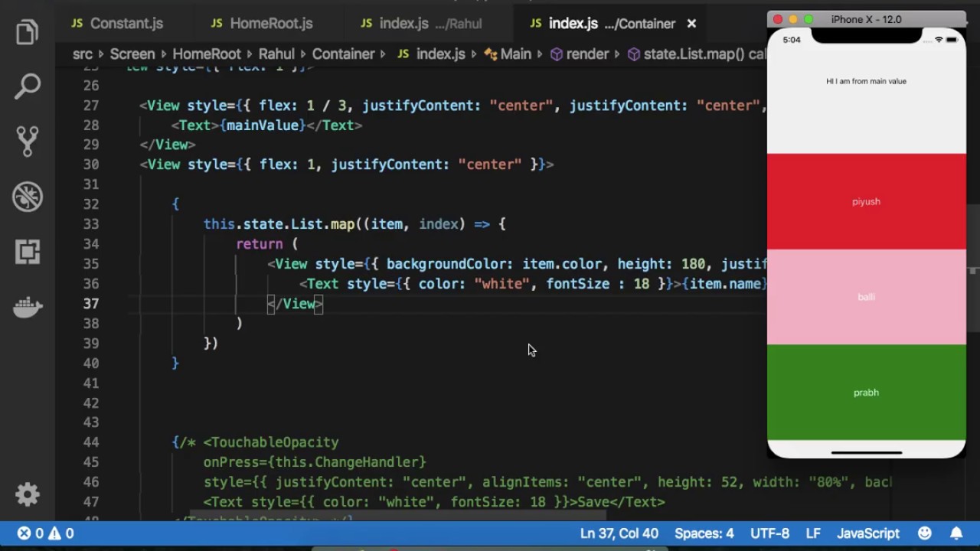Image resolution: width=980 pixels, height=551 pixels.
Task: Click the simulator status bar time 5:04
Action: point(792,40)
